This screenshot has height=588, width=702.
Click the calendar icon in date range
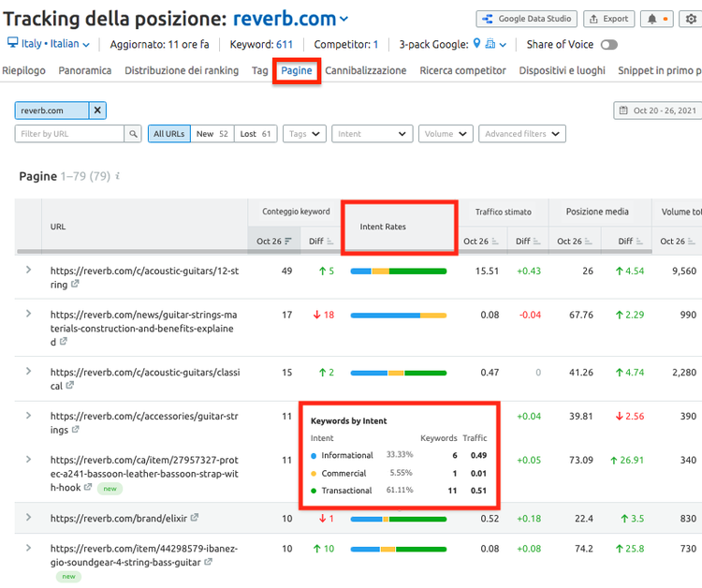pos(623,110)
